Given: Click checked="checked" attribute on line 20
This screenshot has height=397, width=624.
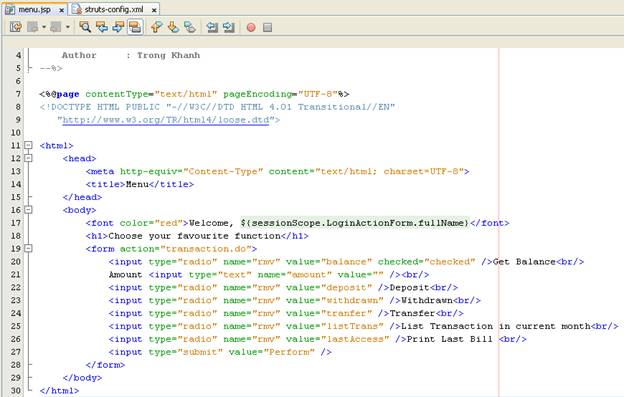Looking at the screenshot, I should pos(427,262).
